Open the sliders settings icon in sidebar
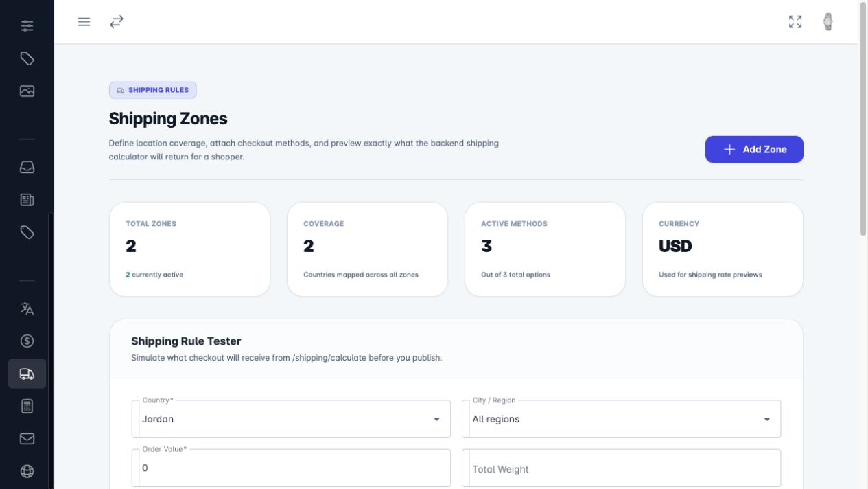Image resolution: width=868 pixels, height=489 pixels. (x=27, y=26)
